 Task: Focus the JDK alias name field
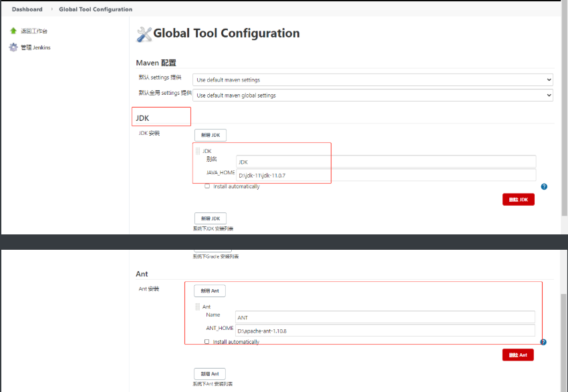[x=386, y=162]
